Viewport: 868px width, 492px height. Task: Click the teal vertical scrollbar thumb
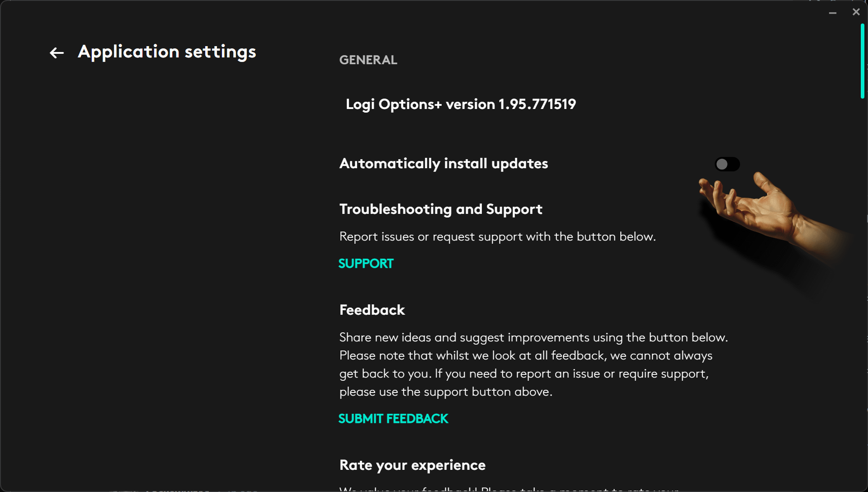pos(863,61)
